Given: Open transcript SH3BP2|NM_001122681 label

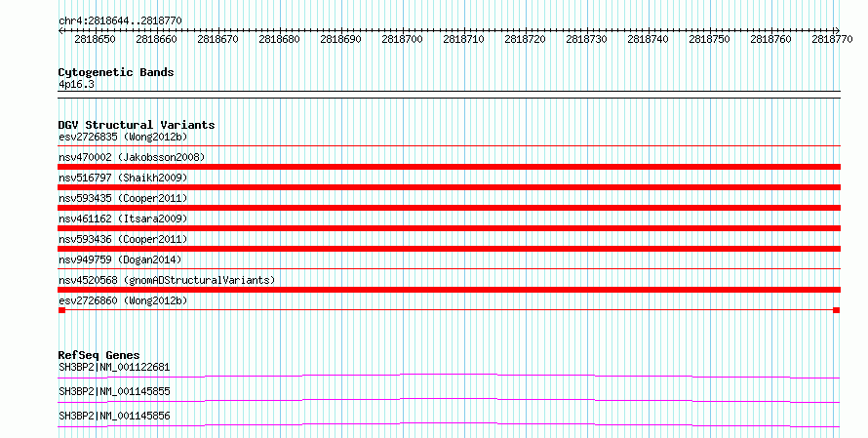Looking at the screenshot, I should [114, 367].
